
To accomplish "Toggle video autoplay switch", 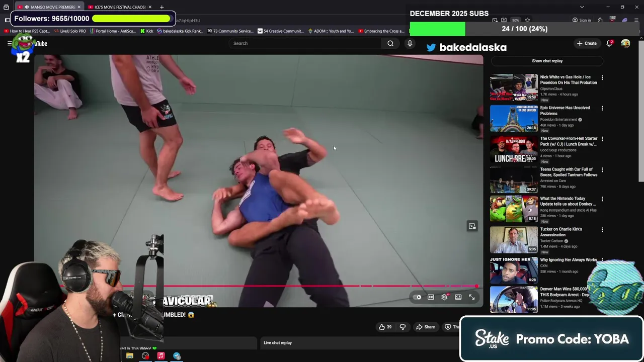I will (x=418, y=297).
